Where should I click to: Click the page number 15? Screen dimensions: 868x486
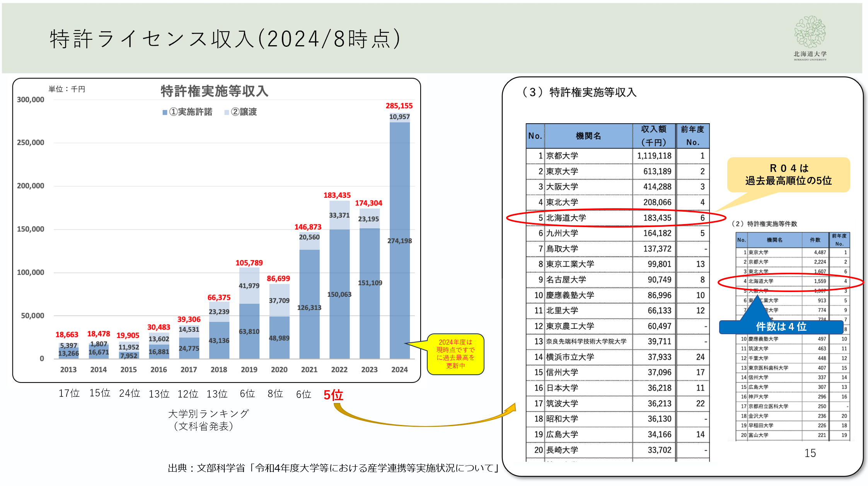pos(810,453)
